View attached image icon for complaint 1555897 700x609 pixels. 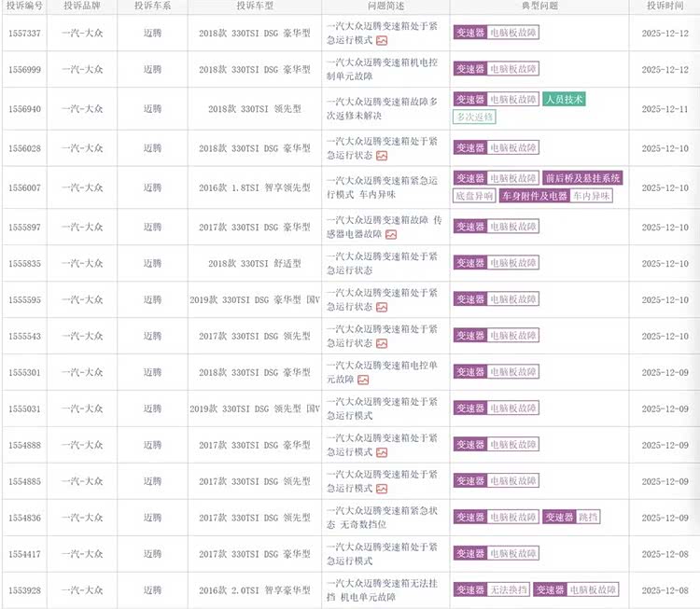coord(392,234)
